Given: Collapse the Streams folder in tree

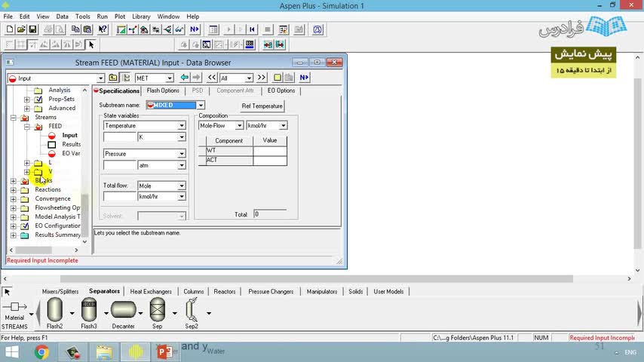Looking at the screenshot, I should click(14, 118).
